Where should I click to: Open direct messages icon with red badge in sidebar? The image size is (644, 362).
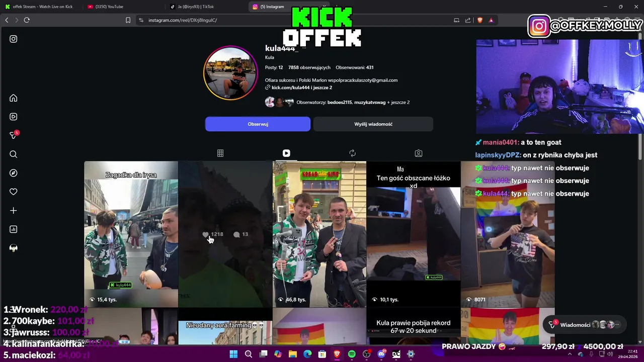point(14,135)
